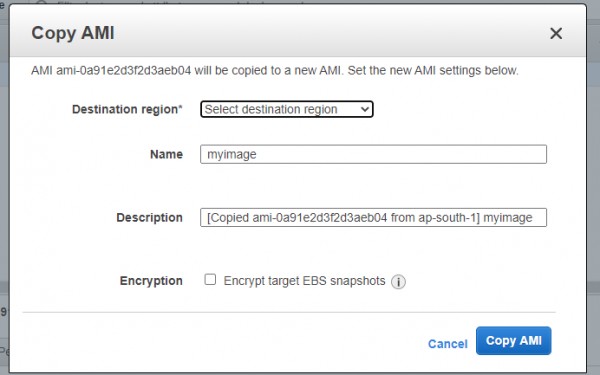Confirm with the blue Copy AMI button

click(x=514, y=341)
